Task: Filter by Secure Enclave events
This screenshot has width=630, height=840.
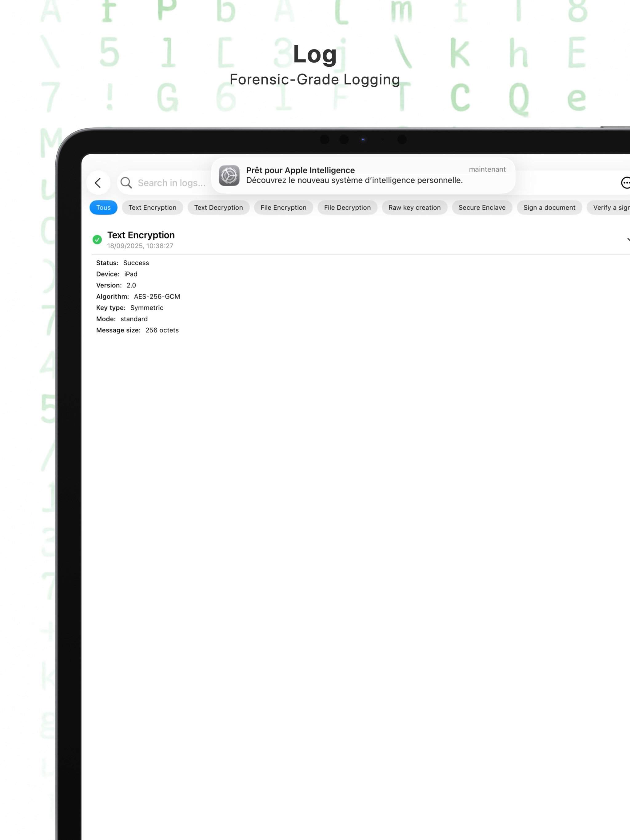Action: 482,208
